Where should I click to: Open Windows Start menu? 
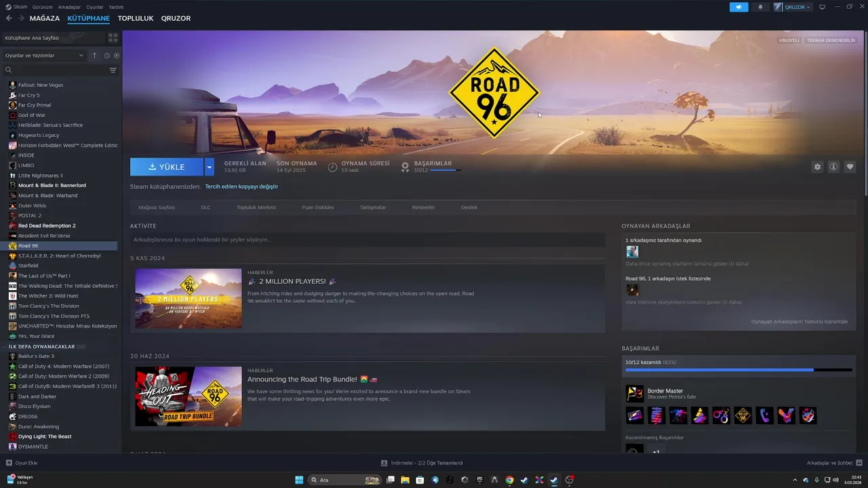pyautogui.click(x=299, y=480)
